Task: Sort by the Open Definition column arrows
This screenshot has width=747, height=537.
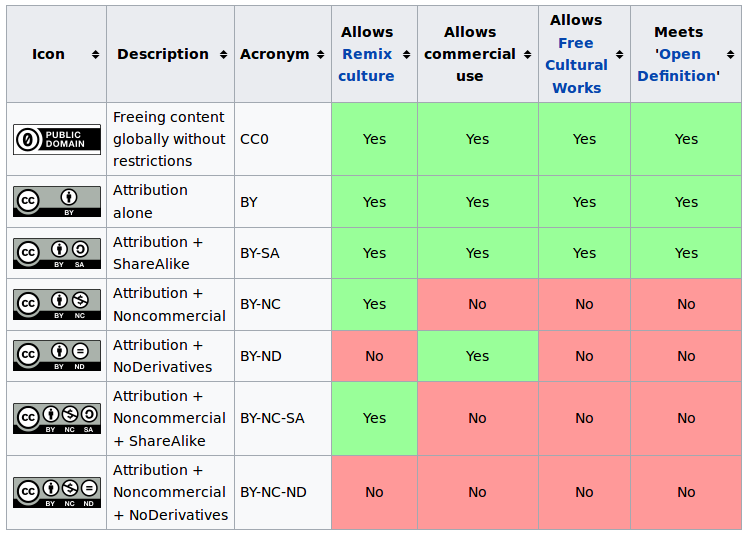Action: tap(730, 54)
